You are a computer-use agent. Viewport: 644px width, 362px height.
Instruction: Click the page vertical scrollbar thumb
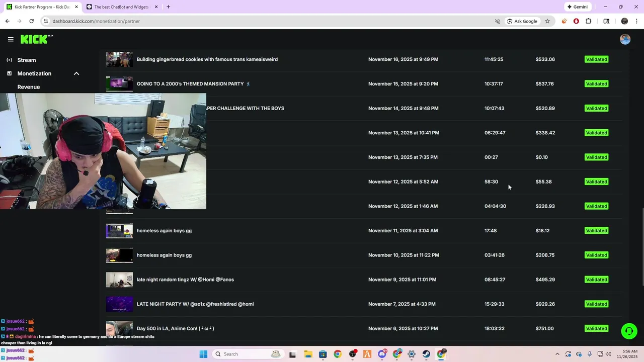click(642, 247)
